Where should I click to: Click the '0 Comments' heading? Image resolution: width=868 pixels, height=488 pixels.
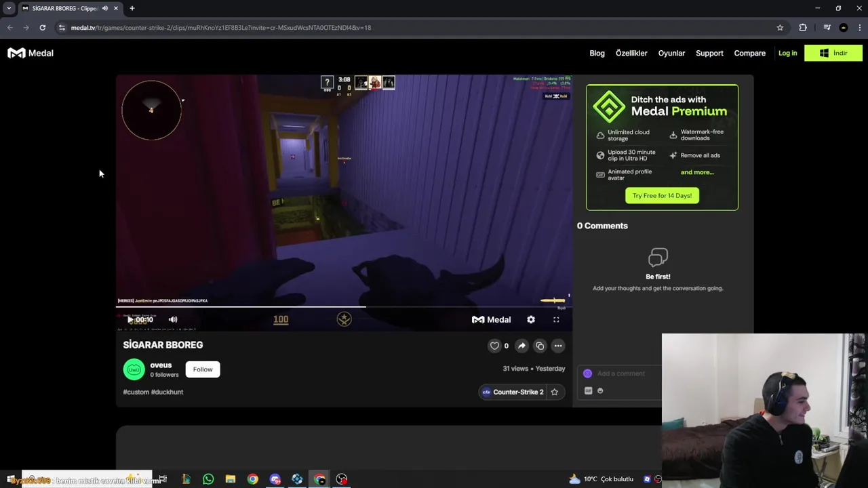pyautogui.click(x=602, y=226)
